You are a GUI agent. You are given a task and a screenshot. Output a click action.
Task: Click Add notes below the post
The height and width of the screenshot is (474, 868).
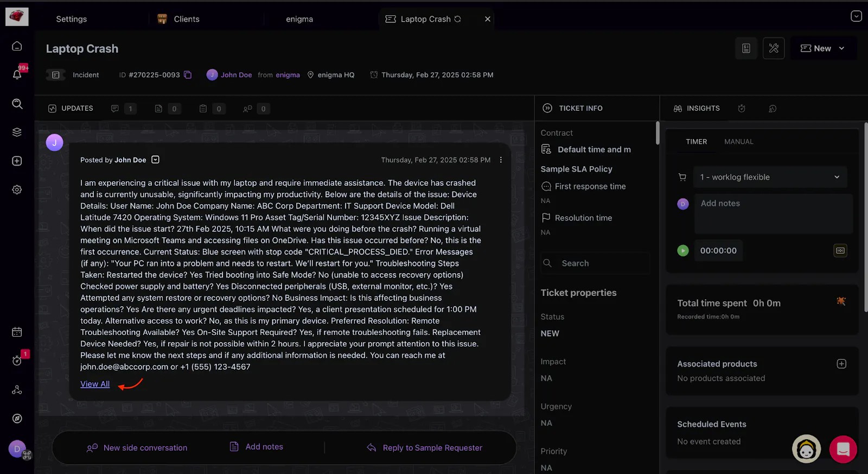[x=257, y=447]
